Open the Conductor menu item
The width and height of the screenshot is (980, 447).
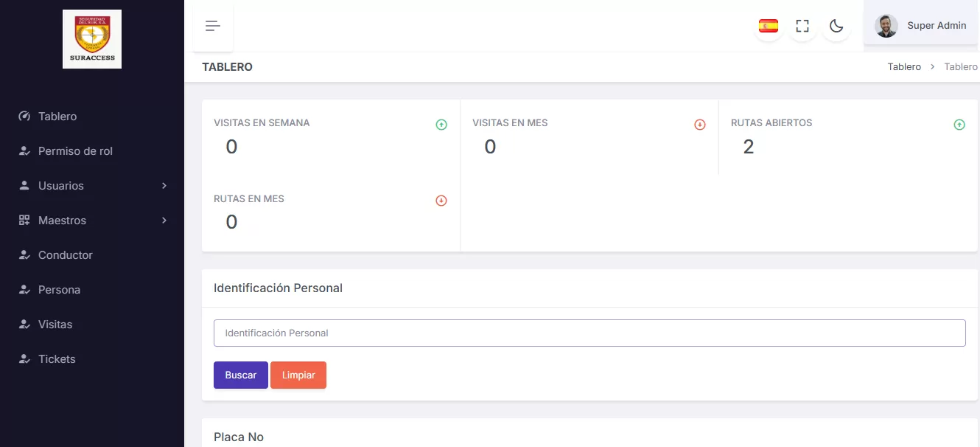coord(66,255)
